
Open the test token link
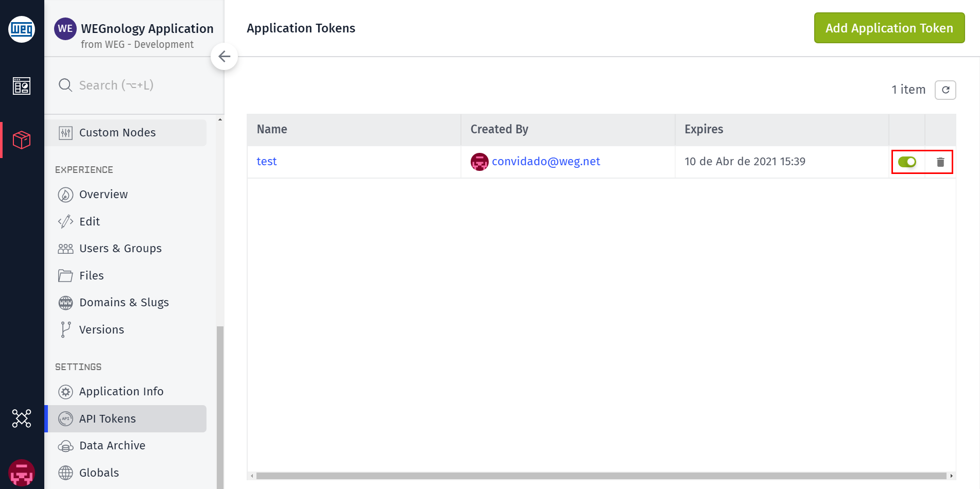267,162
